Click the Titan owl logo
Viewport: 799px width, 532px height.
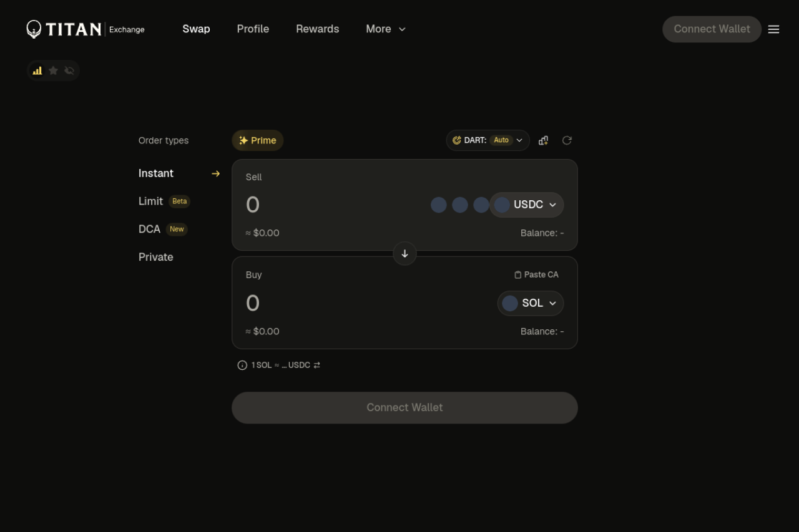coord(34,29)
